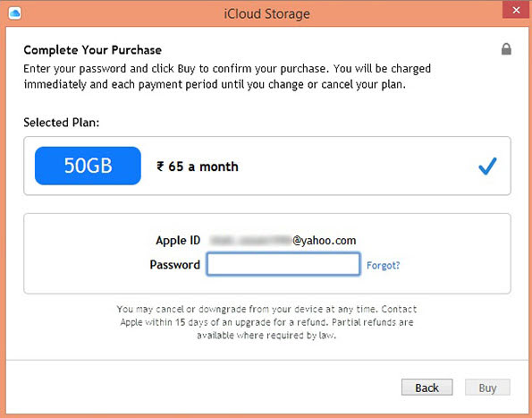The height and width of the screenshot is (418, 532).
Task: Go back with the Back button
Action: click(x=426, y=388)
